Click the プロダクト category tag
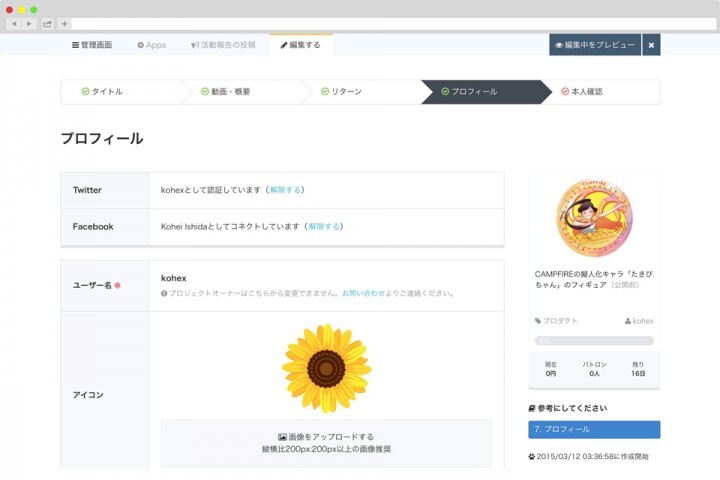720x480 pixels. (x=556, y=321)
